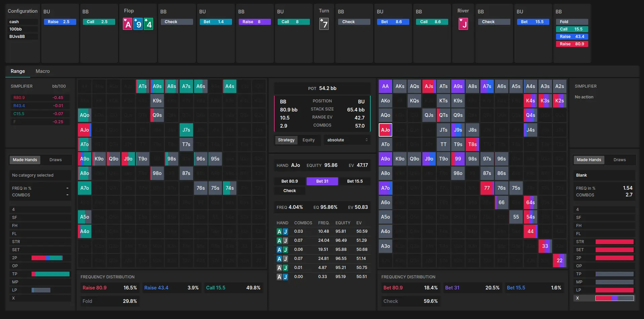Open the 100bb stack depth selector

pyautogui.click(x=22, y=29)
